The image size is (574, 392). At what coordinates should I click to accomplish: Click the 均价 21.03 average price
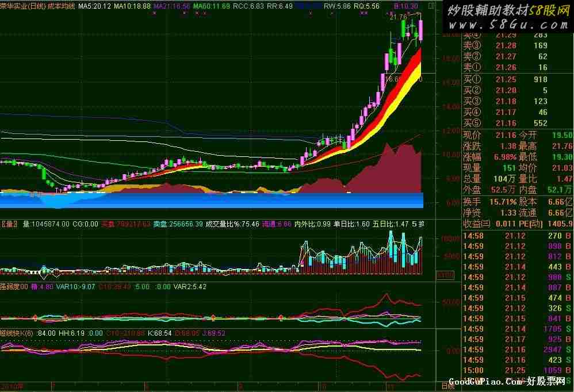coord(545,168)
